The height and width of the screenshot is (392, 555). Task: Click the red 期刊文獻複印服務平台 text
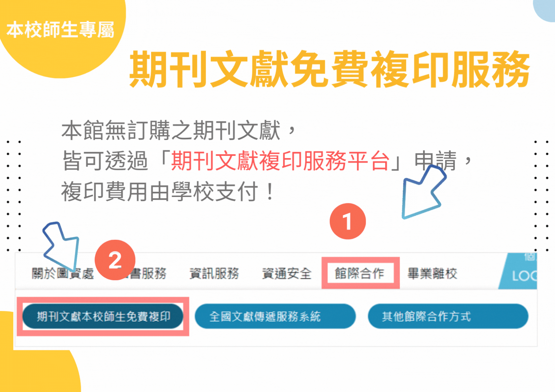pyautogui.click(x=280, y=161)
